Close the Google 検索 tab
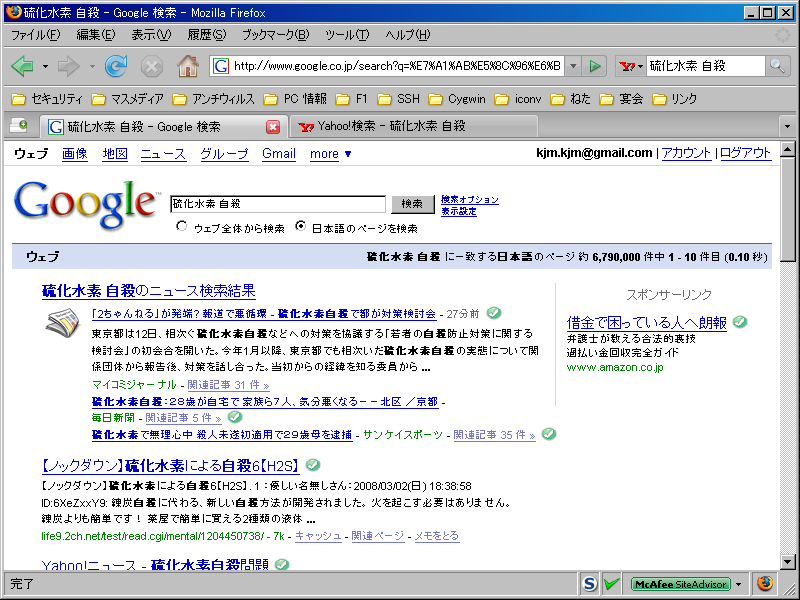800x600 pixels. [x=273, y=127]
